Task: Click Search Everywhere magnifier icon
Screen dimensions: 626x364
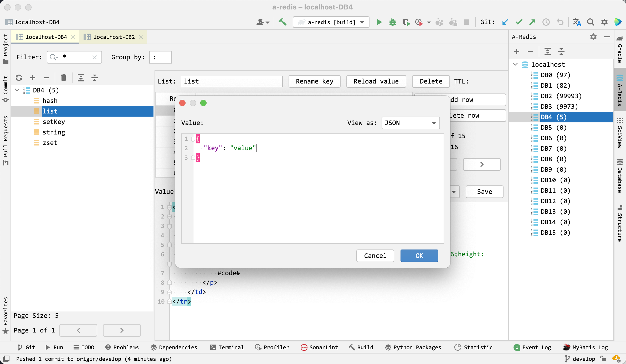Action: (591, 22)
